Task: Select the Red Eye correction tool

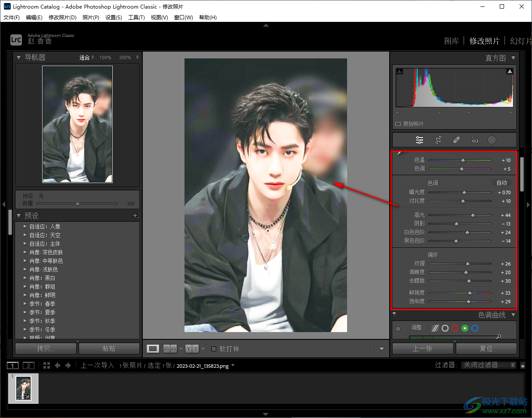Action: [x=474, y=140]
